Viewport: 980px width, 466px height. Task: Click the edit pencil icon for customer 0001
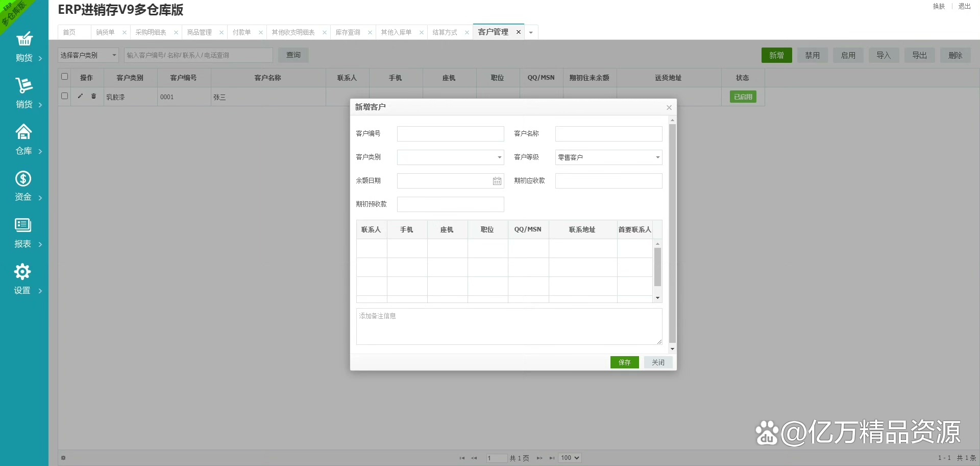tap(80, 96)
